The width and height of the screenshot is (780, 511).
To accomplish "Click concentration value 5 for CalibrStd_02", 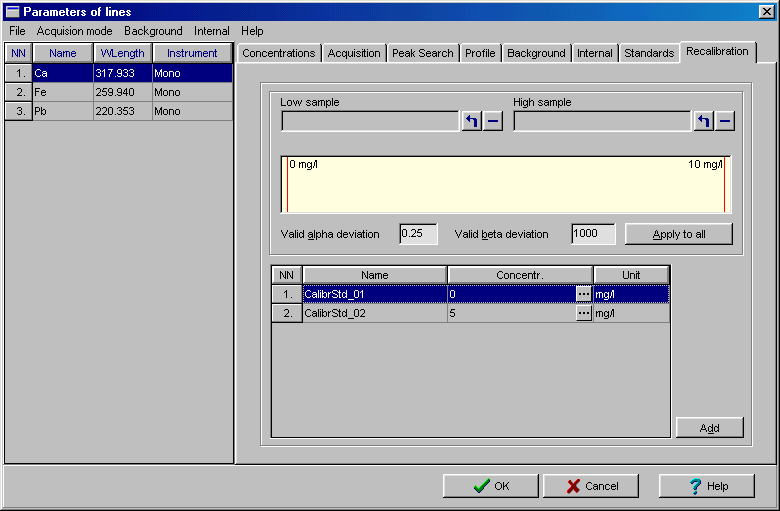I will [511, 313].
